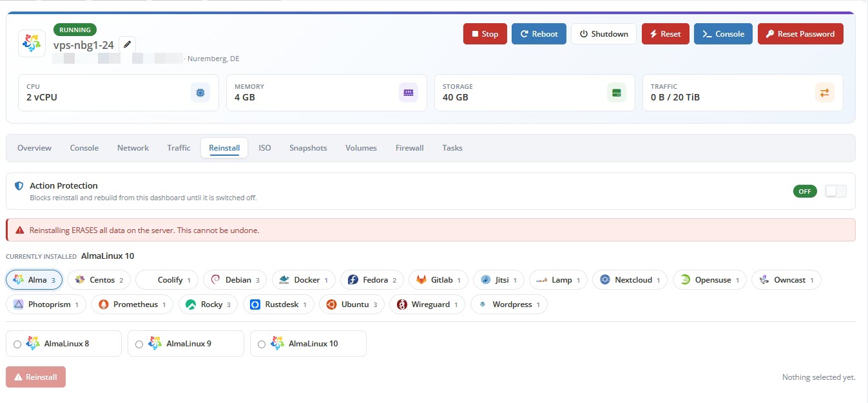Choose the AlmaLinux 10 radio button
Screen dimensions: 868x403
coord(262,344)
